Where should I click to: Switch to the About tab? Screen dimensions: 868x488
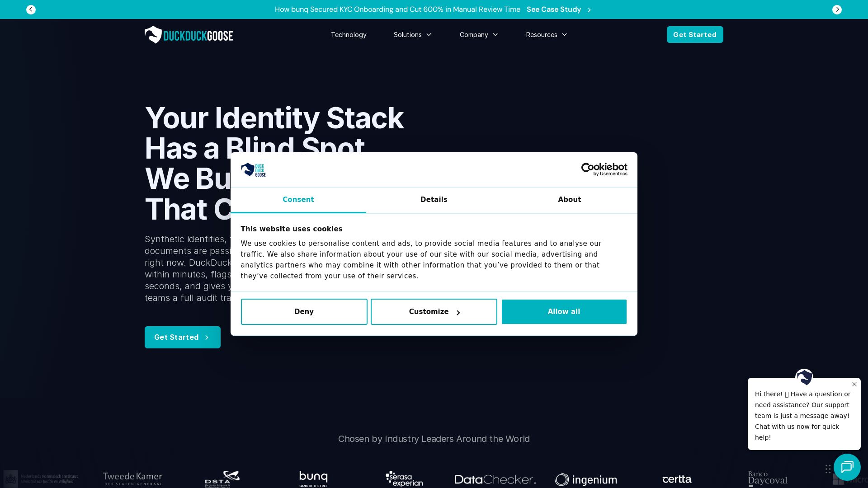coord(570,200)
